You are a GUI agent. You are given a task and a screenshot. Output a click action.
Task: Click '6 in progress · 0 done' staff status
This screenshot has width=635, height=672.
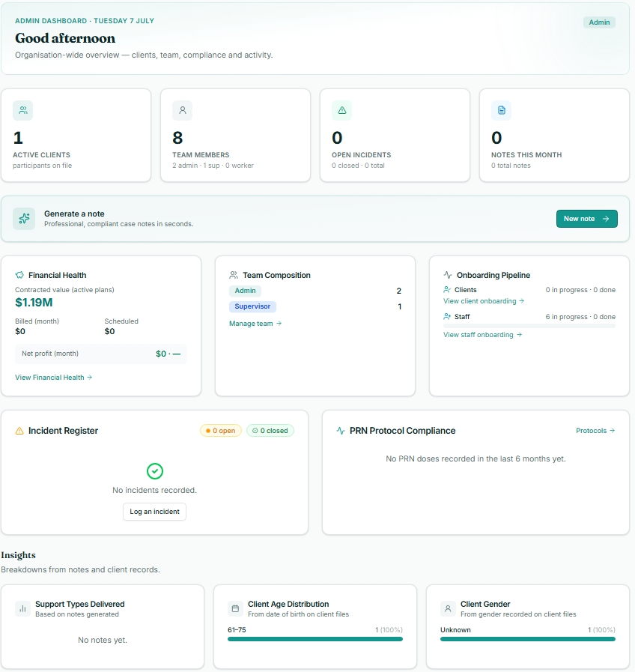tap(580, 317)
